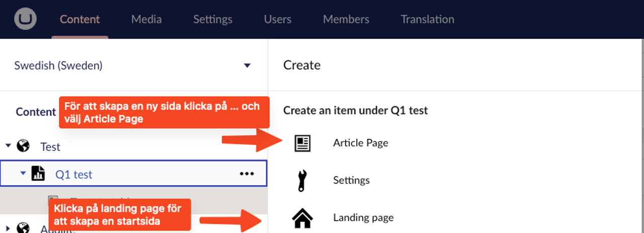Click the wrench icon for Settings item
The image size is (644, 233).
pyautogui.click(x=302, y=181)
